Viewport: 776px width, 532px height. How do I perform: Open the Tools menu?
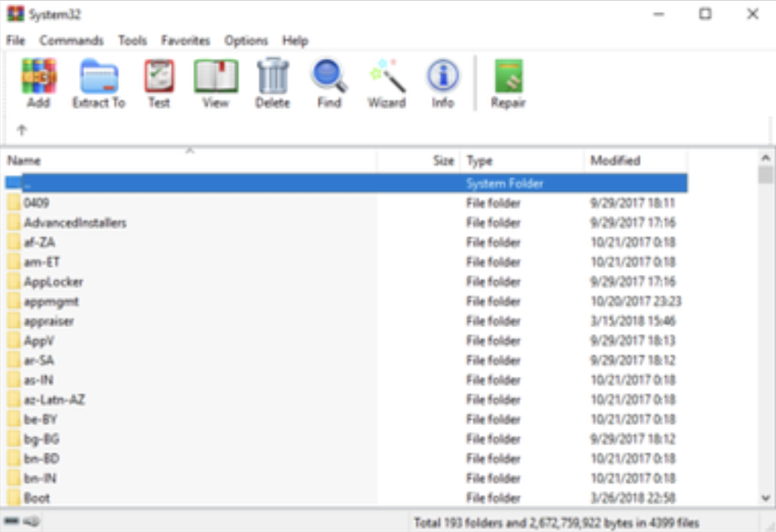tap(132, 41)
